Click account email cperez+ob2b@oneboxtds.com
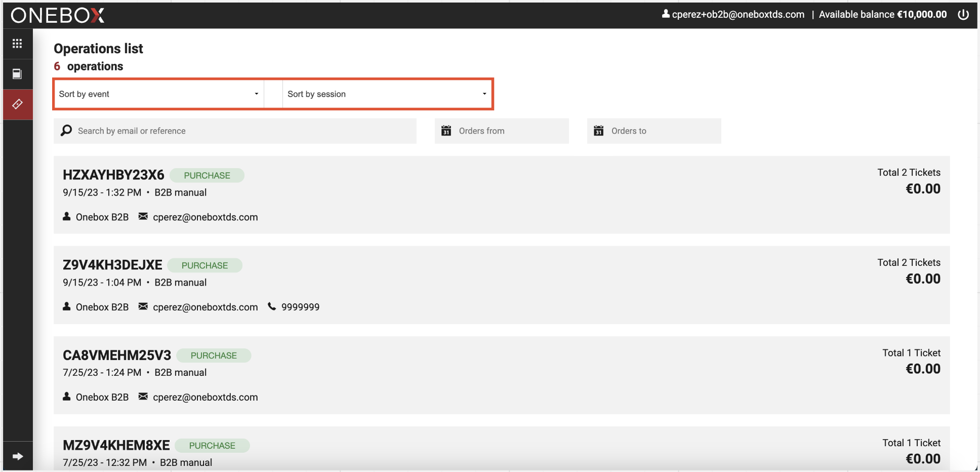The width and height of the screenshot is (980, 472). tap(738, 15)
